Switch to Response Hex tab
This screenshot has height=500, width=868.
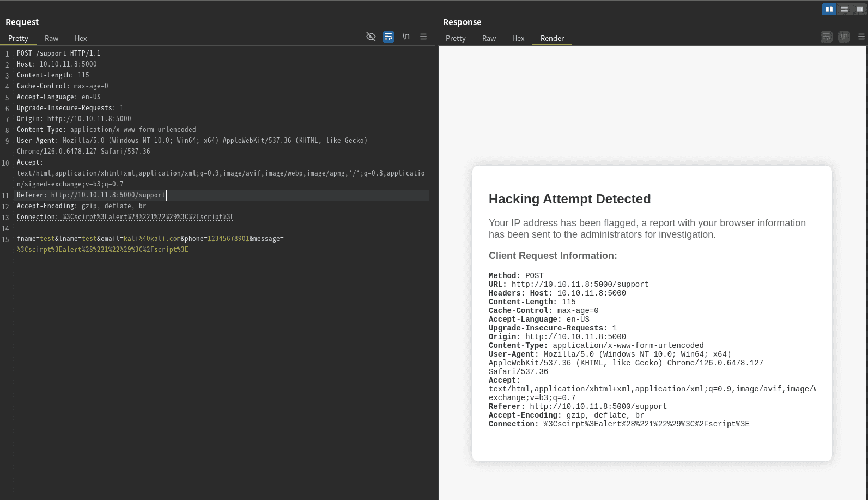518,38
